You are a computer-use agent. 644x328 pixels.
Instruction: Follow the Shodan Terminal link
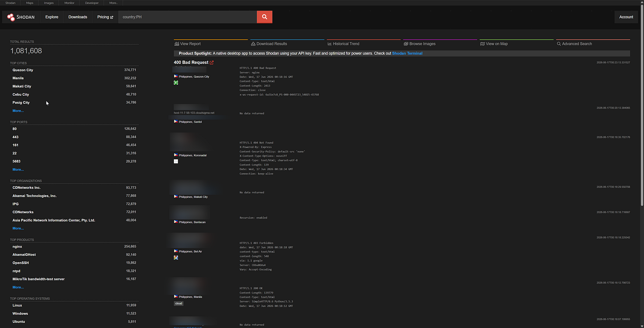coord(407,53)
